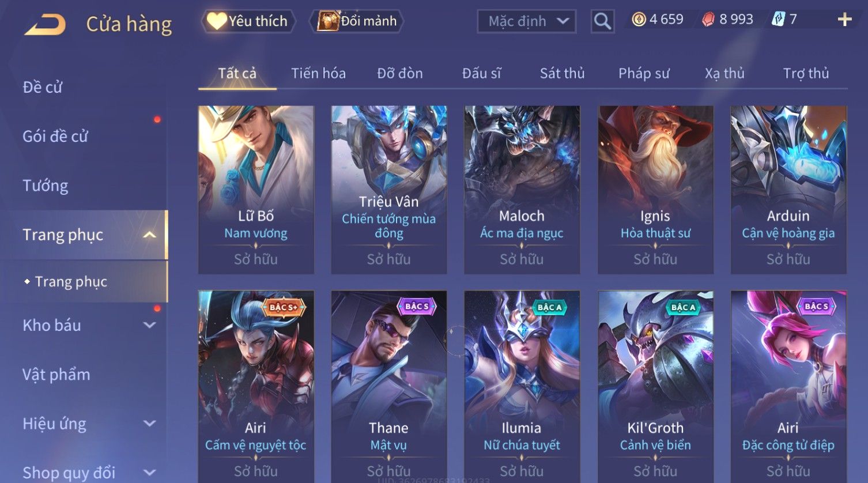Screen dimensions: 868x483
Task: Expand the Kho báu menu section
Action: pos(149,325)
